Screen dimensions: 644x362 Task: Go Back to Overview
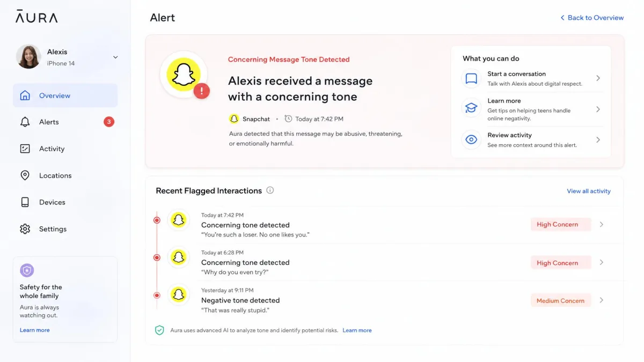click(x=592, y=18)
